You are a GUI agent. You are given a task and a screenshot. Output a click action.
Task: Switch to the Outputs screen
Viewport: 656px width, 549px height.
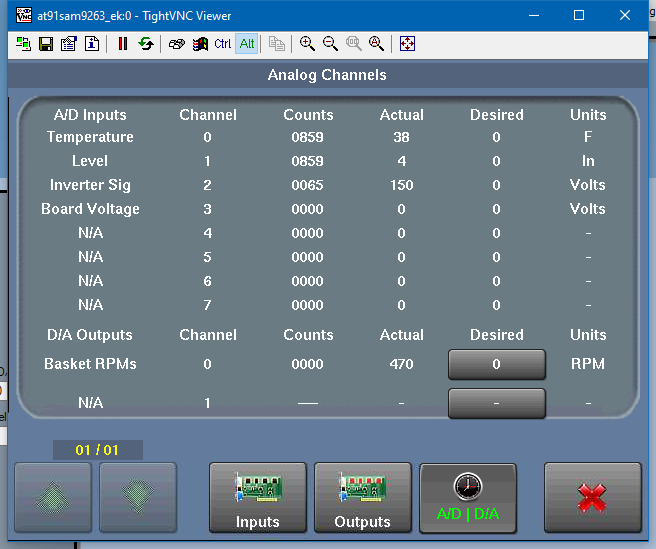coord(362,498)
